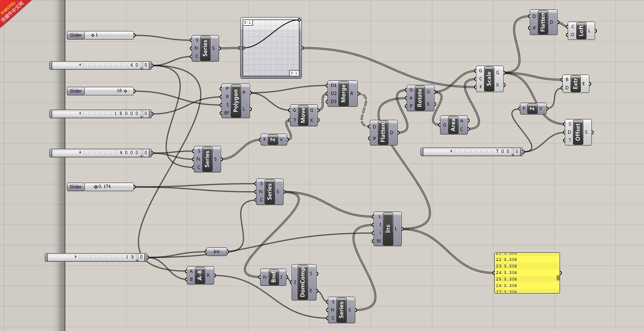Select the Bnd bounds component
Viewport: 644px width, 331px height.
coord(273,277)
